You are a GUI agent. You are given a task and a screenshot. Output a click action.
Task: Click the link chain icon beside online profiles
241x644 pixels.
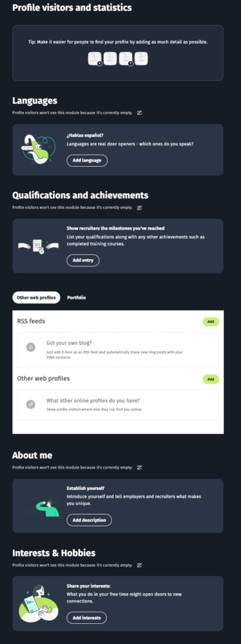(30, 404)
